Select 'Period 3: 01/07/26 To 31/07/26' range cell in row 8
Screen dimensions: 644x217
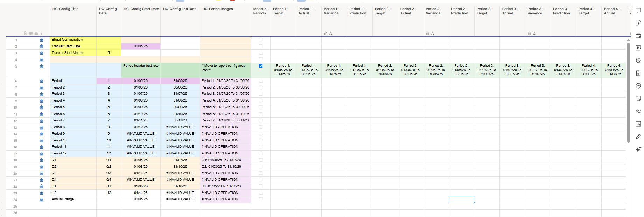(x=225, y=94)
